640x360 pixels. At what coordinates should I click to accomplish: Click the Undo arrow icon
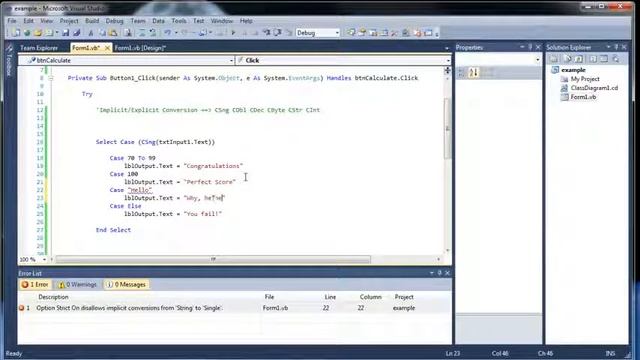coord(167,33)
